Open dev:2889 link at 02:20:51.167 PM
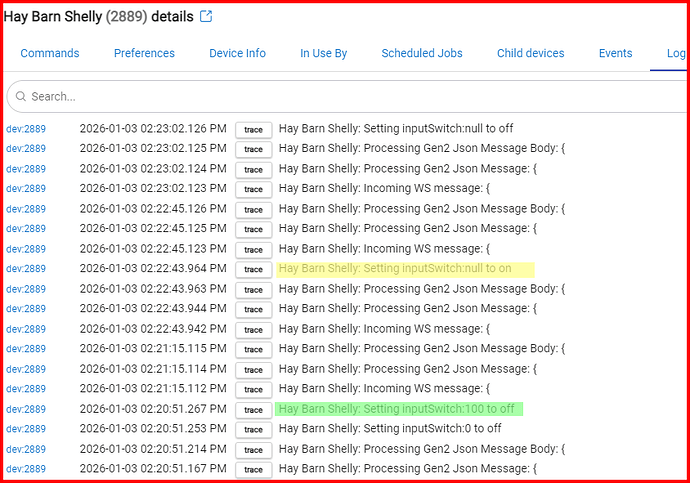Viewport: 690px width, 483px height. point(26,469)
